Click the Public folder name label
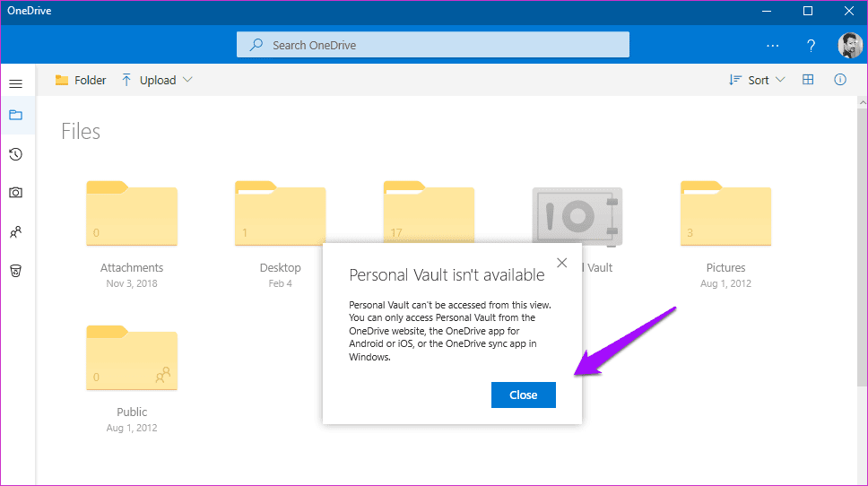Screen dimensions: 868x486 pos(132,412)
